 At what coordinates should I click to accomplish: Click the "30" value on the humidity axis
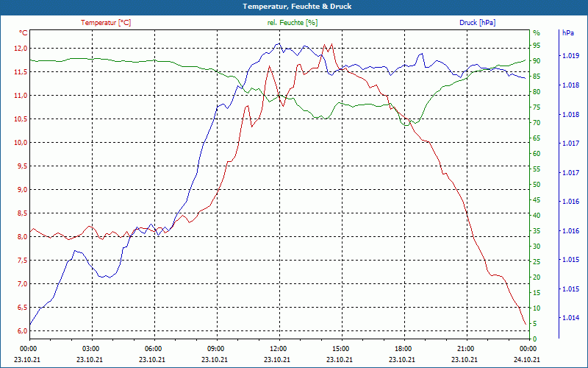pyautogui.click(x=537, y=247)
